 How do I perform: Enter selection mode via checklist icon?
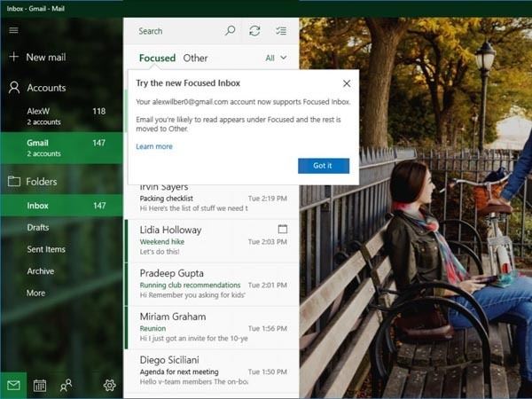pyautogui.click(x=281, y=31)
